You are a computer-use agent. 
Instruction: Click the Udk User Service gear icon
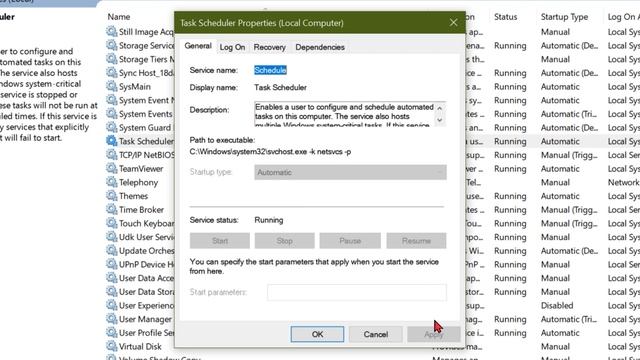pyautogui.click(x=111, y=237)
